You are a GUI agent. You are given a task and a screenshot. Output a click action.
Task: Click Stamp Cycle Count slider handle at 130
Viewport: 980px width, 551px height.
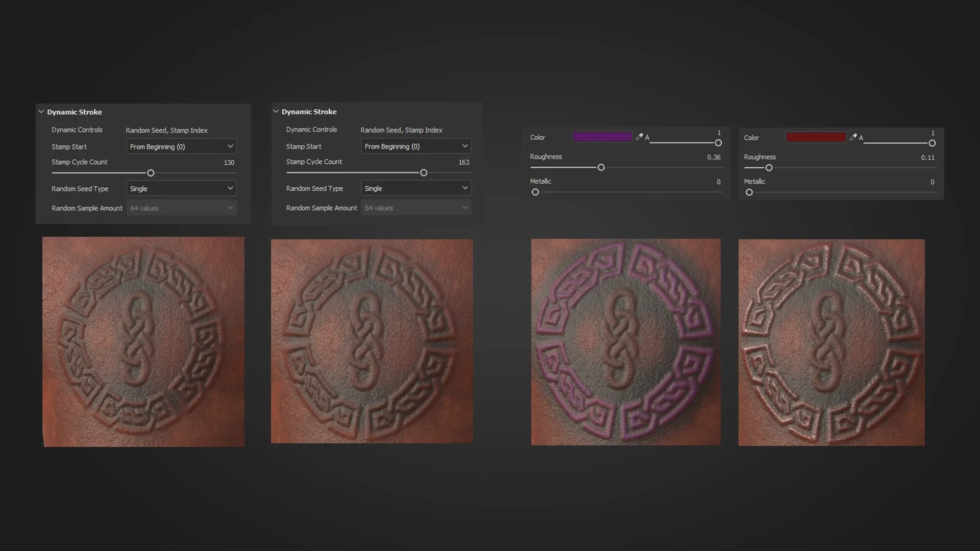[x=151, y=173]
